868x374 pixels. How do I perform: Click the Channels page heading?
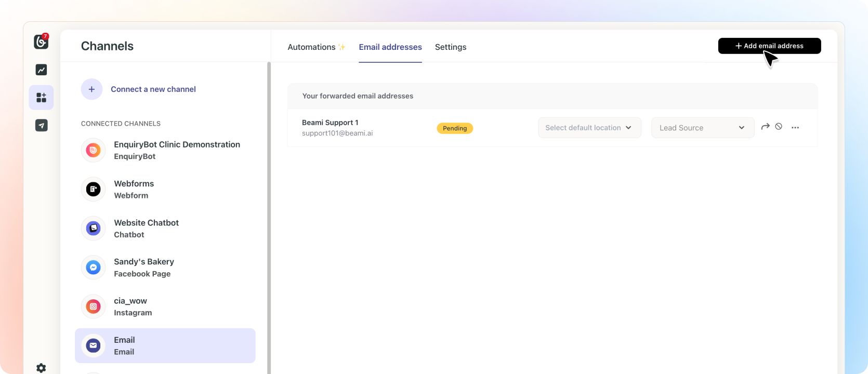[x=107, y=46]
